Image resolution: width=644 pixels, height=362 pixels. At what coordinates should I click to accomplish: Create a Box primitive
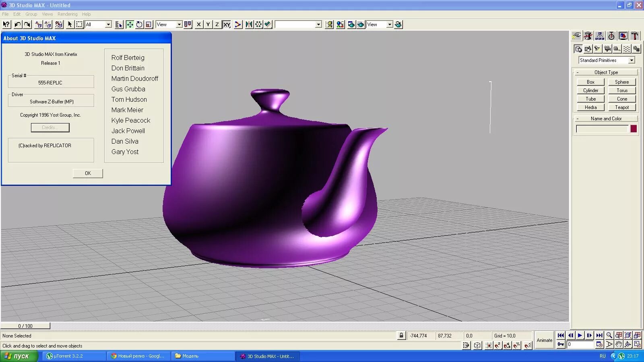point(590,82)
